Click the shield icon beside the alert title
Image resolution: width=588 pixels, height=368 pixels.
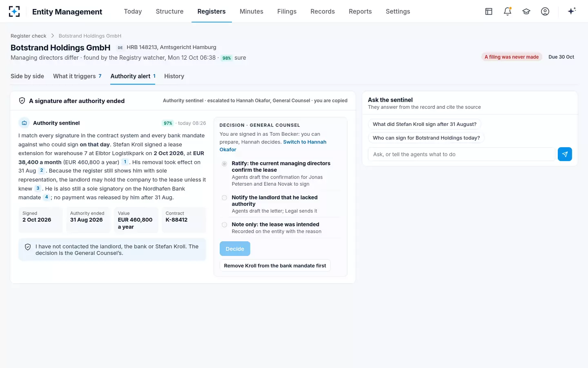point(22,101)
